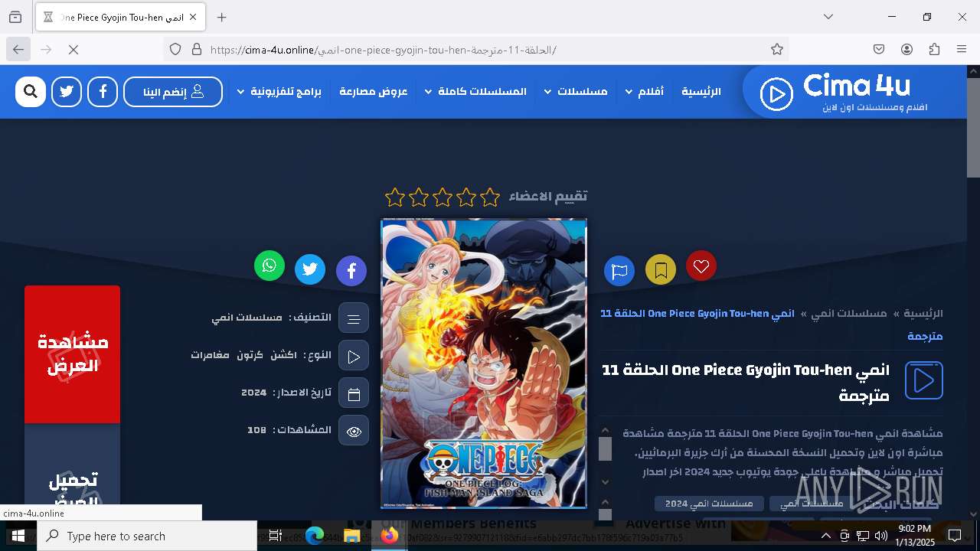Click the site security padlock icon

point(197,50)
